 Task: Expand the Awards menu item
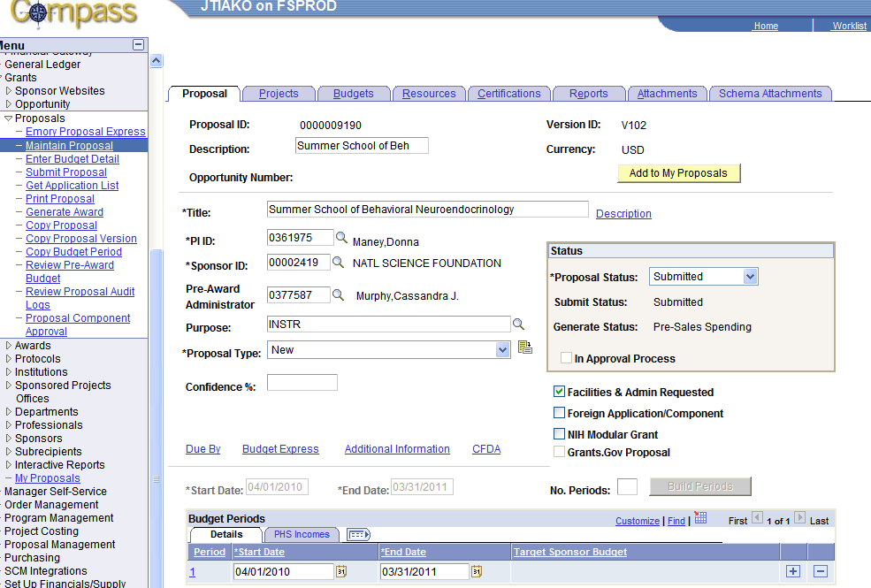pyautogui.click(x=32, y=346)
